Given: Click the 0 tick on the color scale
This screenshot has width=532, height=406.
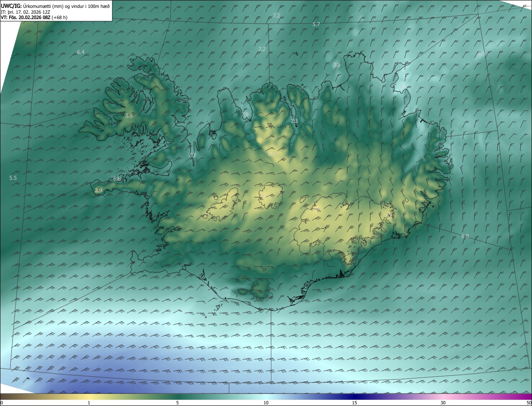Looking at the screenshot, I should pos(2,403).
